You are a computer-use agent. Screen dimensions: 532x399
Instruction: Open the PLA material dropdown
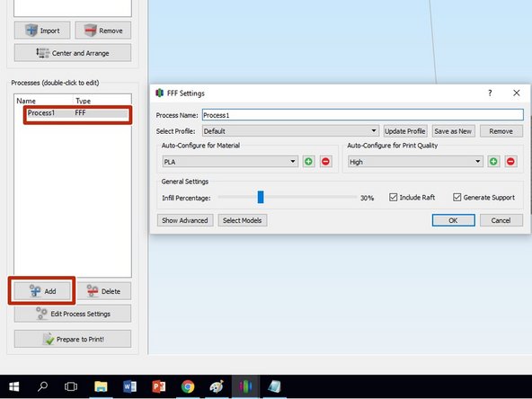tap(230, 162)
